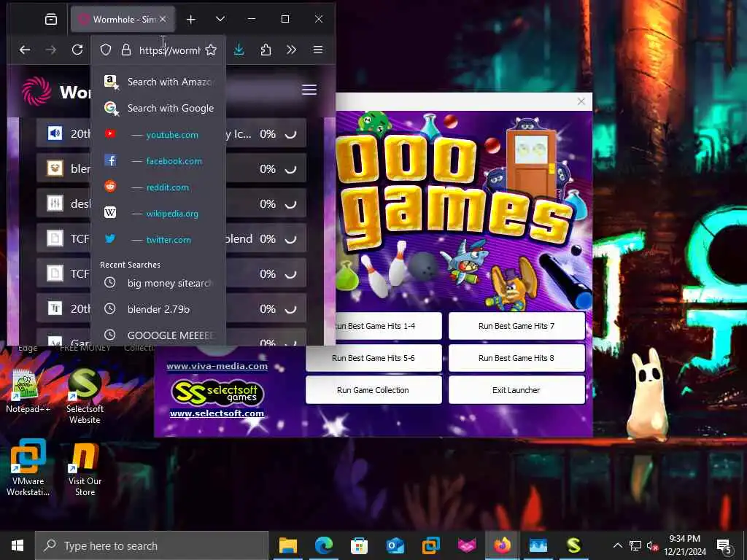Click the Wormhole swirl logo
The height and width of the screenshot is (560, 747).
(36, 91)
